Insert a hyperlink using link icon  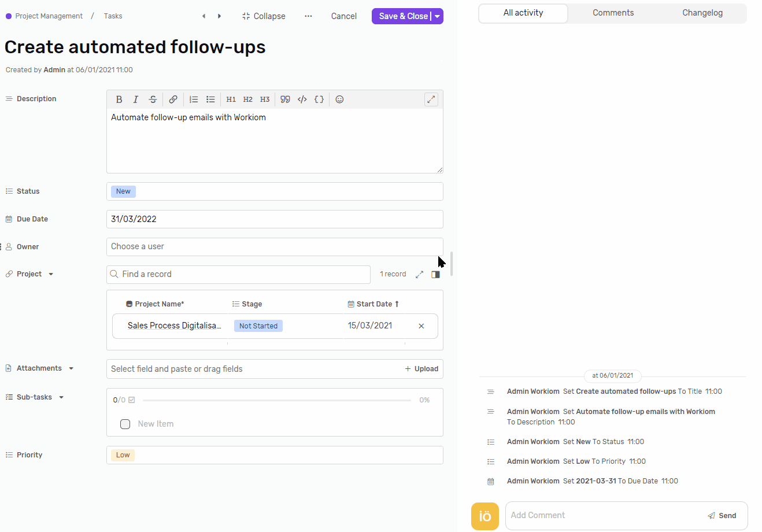173,99
